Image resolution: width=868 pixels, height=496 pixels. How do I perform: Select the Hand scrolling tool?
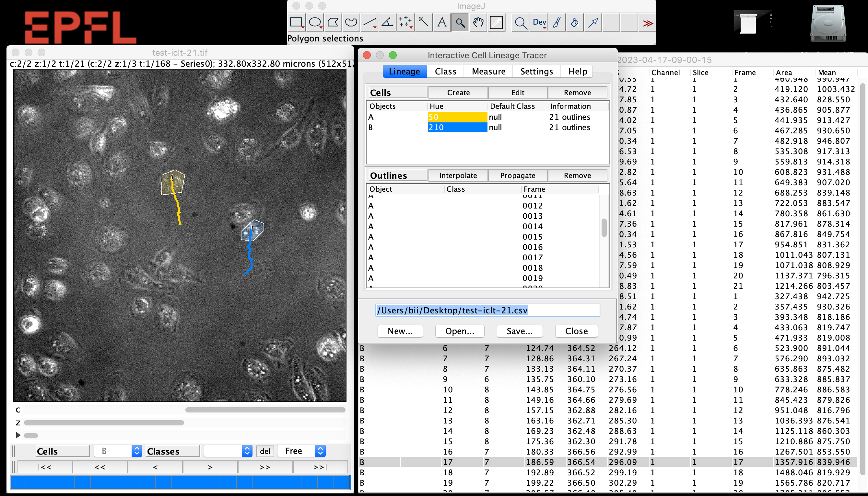click(x=478, y=23)
